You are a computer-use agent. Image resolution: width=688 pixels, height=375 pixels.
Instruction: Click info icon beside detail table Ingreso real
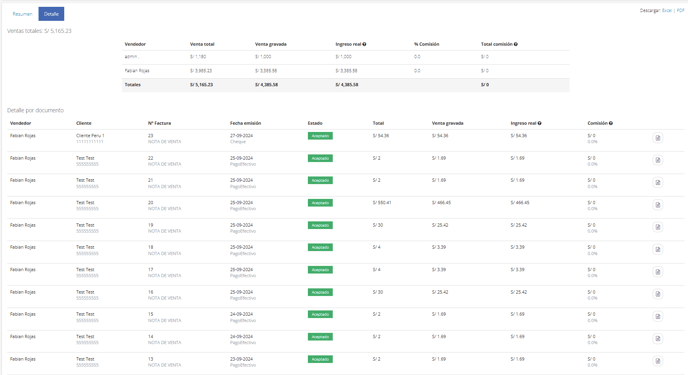point(539,123)
